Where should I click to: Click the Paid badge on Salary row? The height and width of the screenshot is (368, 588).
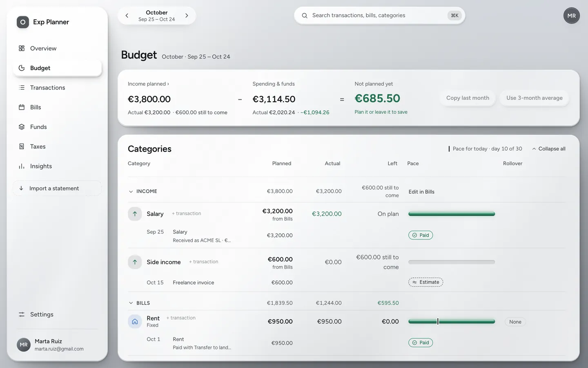pyautogui.click(x=421, y=235)
